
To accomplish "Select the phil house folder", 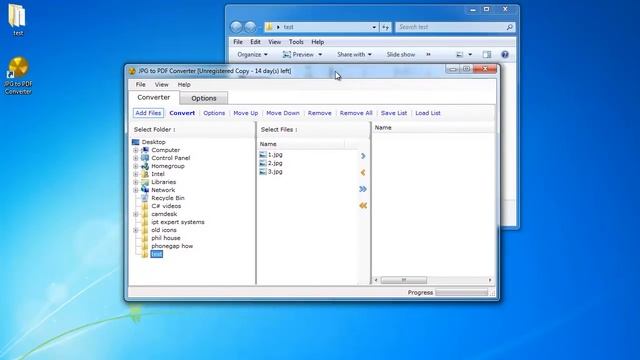I will pyautogui.click(x=166, y=238).
